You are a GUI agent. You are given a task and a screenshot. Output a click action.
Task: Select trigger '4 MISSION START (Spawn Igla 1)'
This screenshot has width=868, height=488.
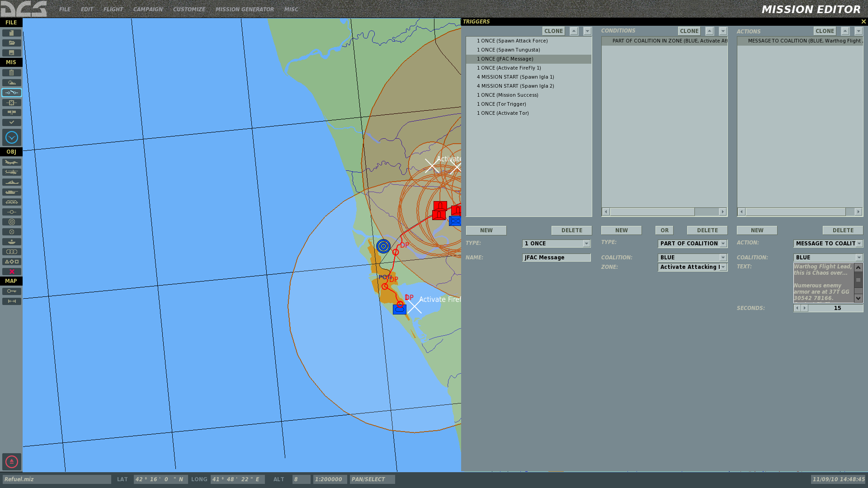coord(528,77)
